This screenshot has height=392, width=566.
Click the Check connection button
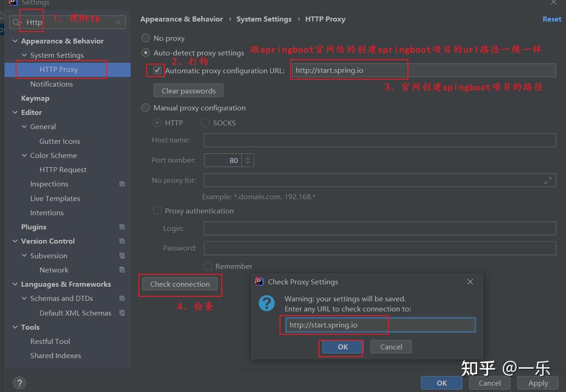coord(180,284)
